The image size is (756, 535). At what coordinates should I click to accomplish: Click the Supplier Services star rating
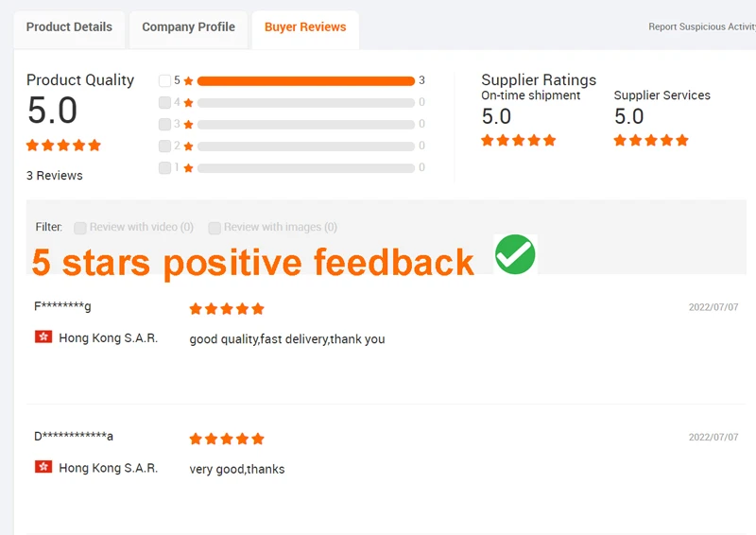651,141
